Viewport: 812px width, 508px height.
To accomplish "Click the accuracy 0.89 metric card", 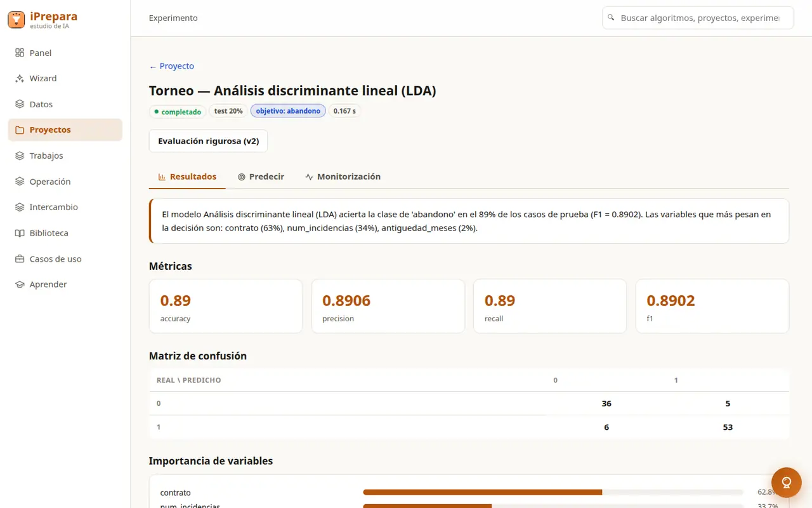I will 226,306.
